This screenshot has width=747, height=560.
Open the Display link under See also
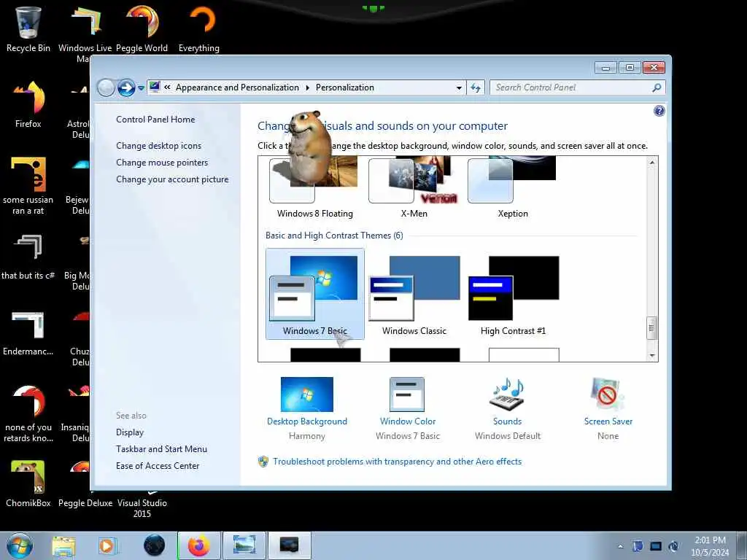[130, 432]
